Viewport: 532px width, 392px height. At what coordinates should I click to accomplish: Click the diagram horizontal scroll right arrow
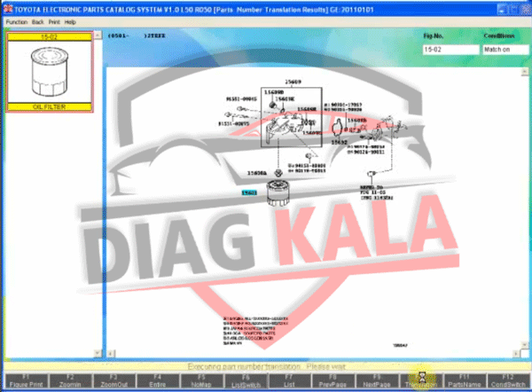click(516, 354)
